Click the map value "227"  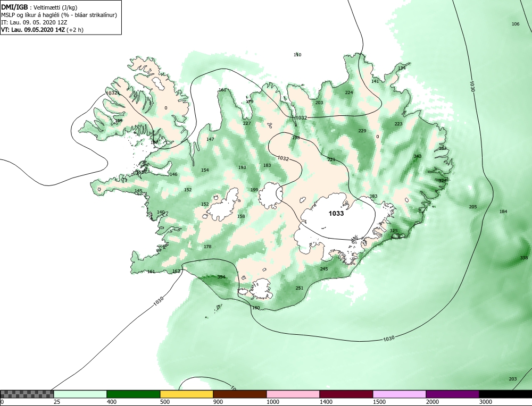[247, 123]
